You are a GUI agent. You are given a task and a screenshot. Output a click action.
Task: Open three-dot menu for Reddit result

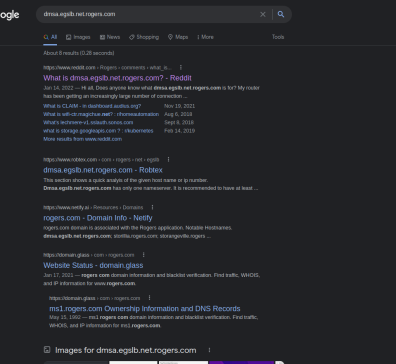pyautogui.click(x=181, y=68)
